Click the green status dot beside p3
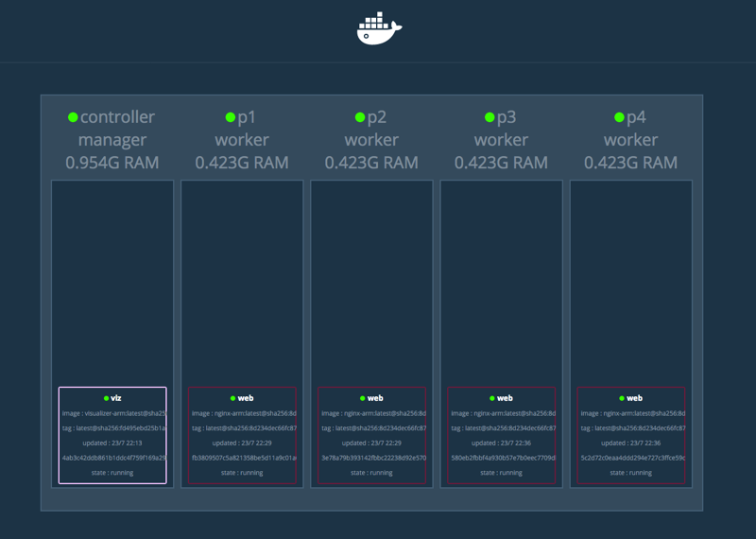 [x=489, y=117]
